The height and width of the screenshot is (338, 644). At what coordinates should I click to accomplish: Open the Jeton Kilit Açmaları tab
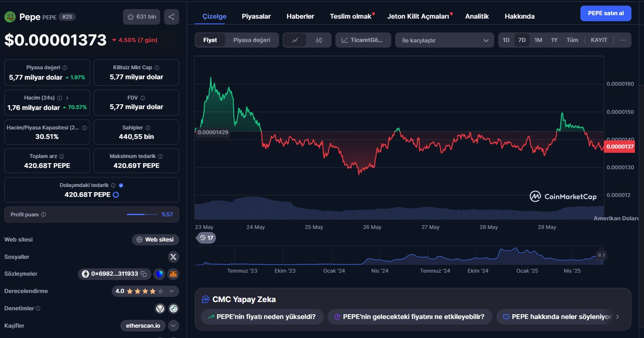coord(418,16)
